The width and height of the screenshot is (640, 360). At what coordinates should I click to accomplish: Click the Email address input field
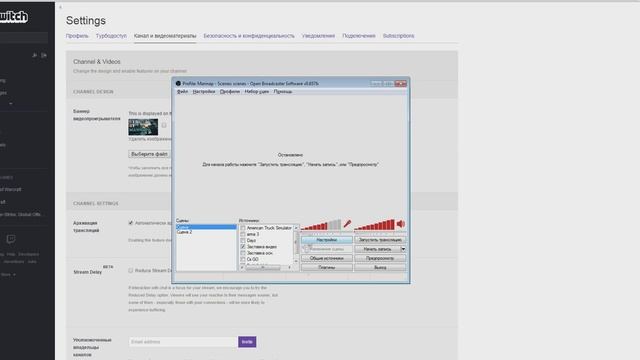183,342
